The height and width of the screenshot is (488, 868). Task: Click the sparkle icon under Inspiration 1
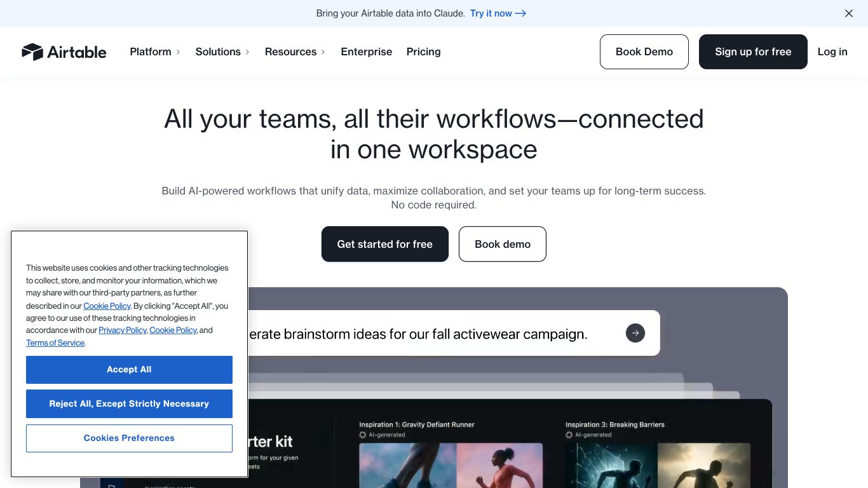pyautogui.click(x=363, y=435)
